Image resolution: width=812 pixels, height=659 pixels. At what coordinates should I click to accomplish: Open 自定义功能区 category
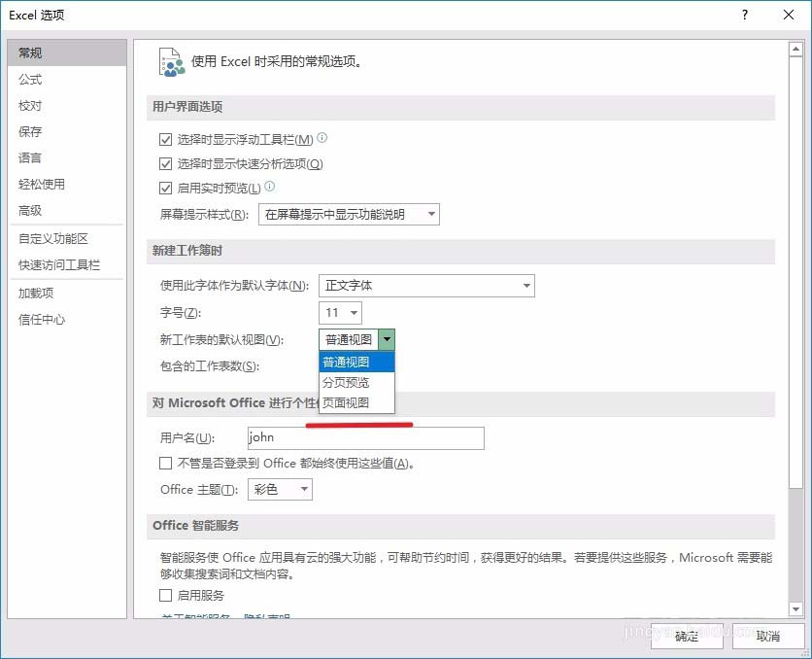67,238
